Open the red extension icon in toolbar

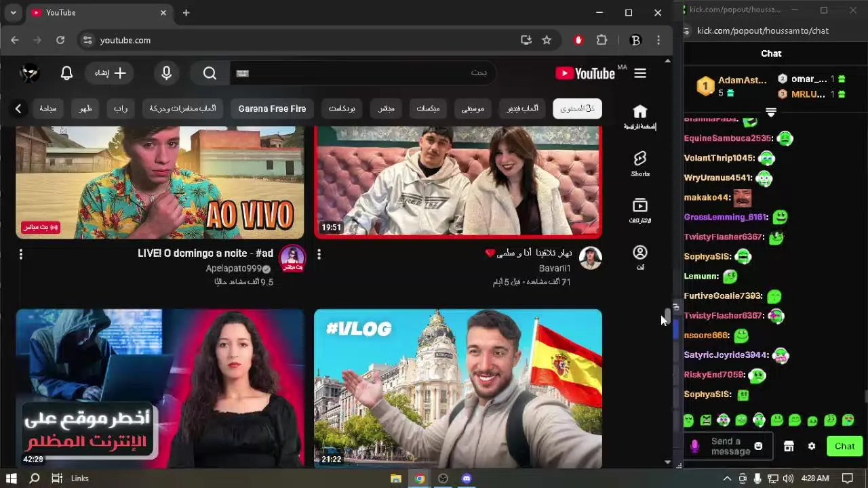click(x=578, y=41)
